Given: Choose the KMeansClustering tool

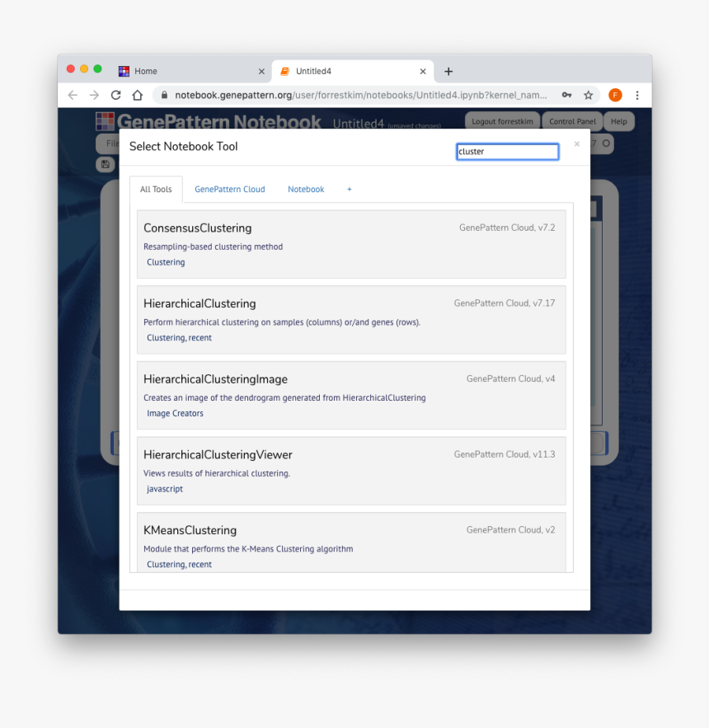Looking at the screenshot, I should pos(351,542).
